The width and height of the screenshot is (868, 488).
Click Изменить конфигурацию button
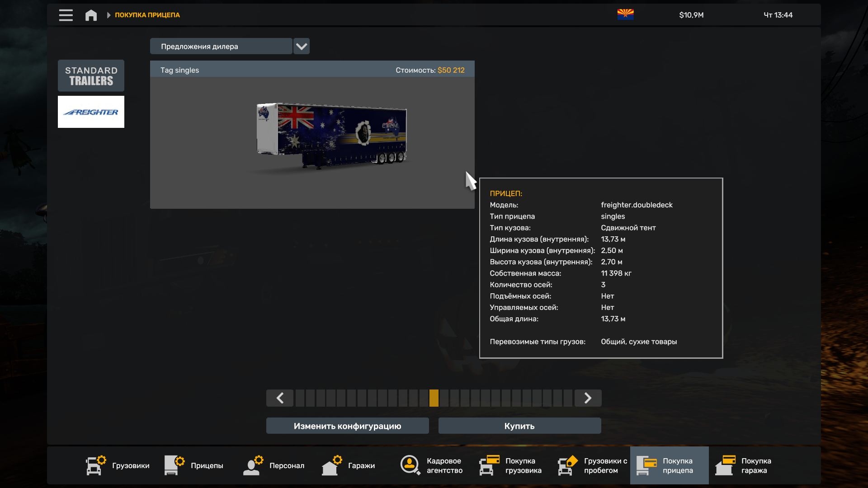coord(347,426)
